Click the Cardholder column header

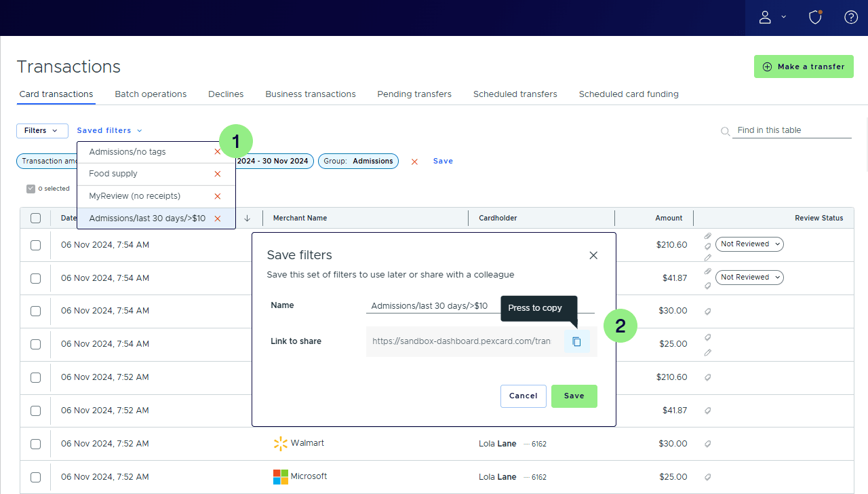pos(498,218)
